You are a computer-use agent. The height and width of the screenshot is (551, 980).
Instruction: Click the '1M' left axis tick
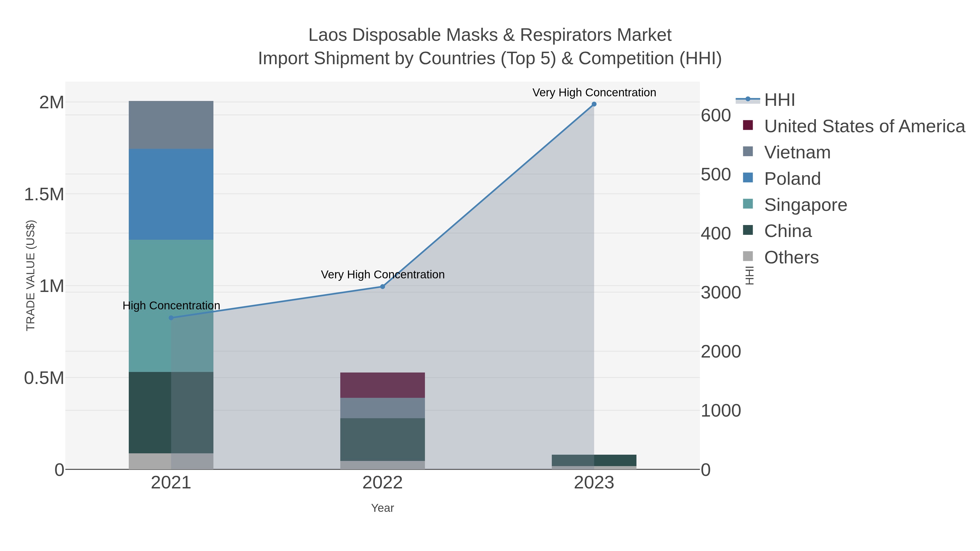pos(52,286)
